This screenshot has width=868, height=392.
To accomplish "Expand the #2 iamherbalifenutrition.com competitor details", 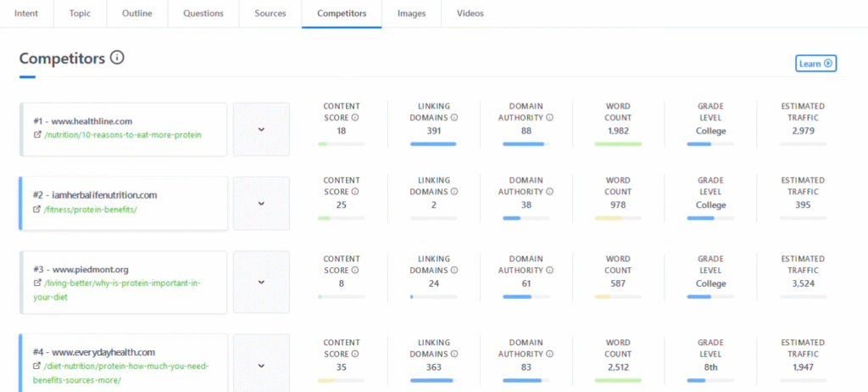I will click(x=261, y=204).
